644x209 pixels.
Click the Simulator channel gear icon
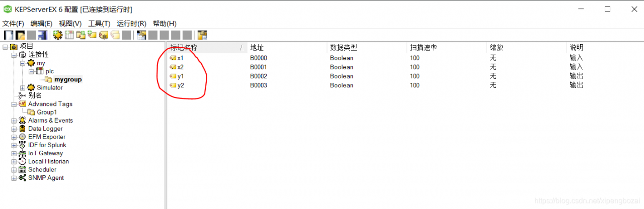tap(31, 87)
